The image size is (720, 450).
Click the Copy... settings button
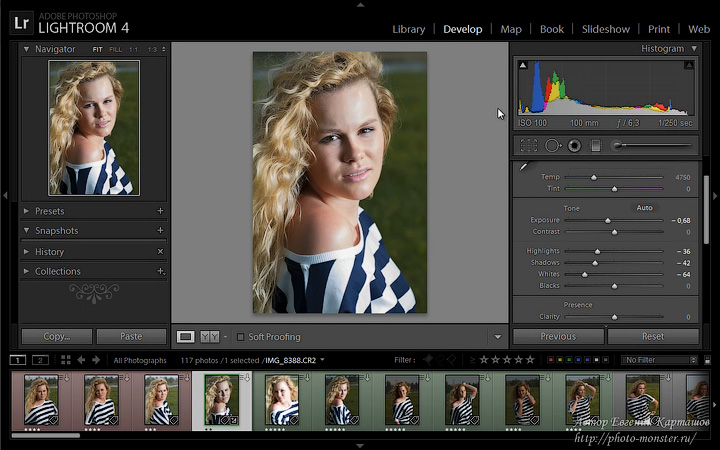click(56, 337)
